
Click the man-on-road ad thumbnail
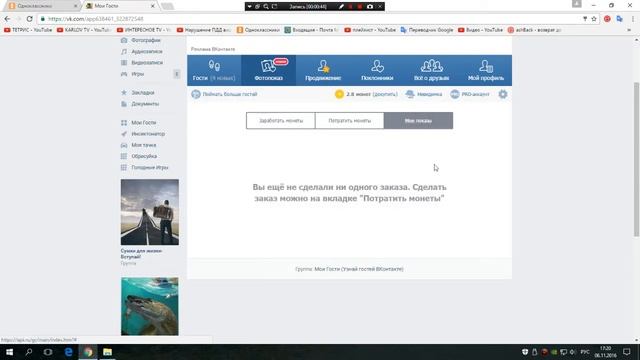point(150,212)
